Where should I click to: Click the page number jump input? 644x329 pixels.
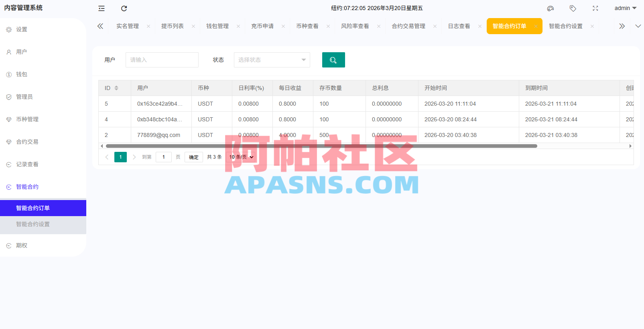pos(164,157)
